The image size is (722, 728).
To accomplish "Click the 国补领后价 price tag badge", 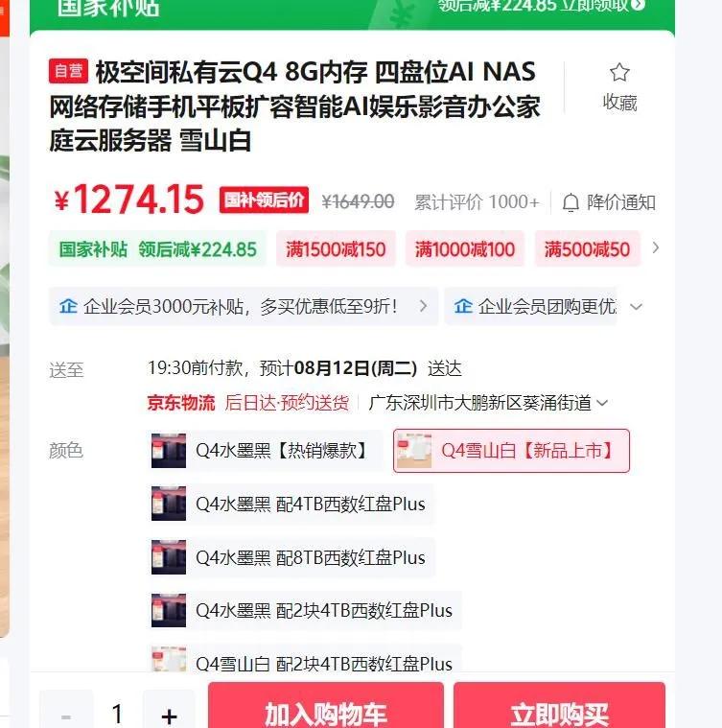I will click(x=264, y=200).
